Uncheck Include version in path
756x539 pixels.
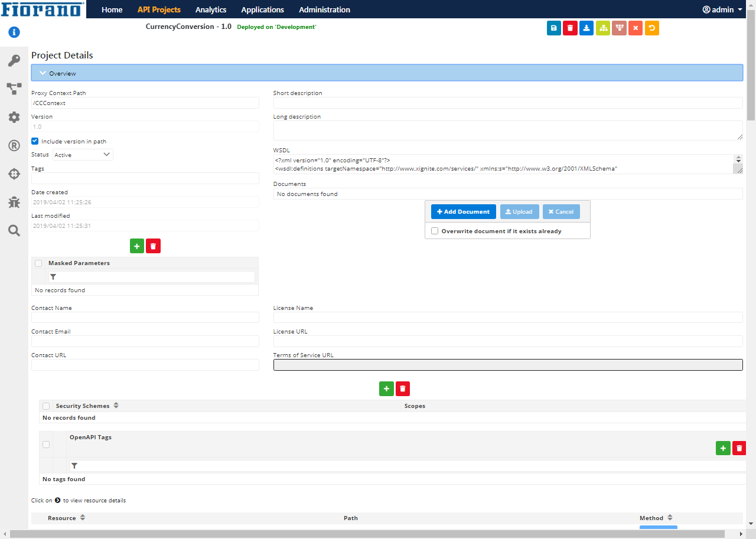coord(35,141)
